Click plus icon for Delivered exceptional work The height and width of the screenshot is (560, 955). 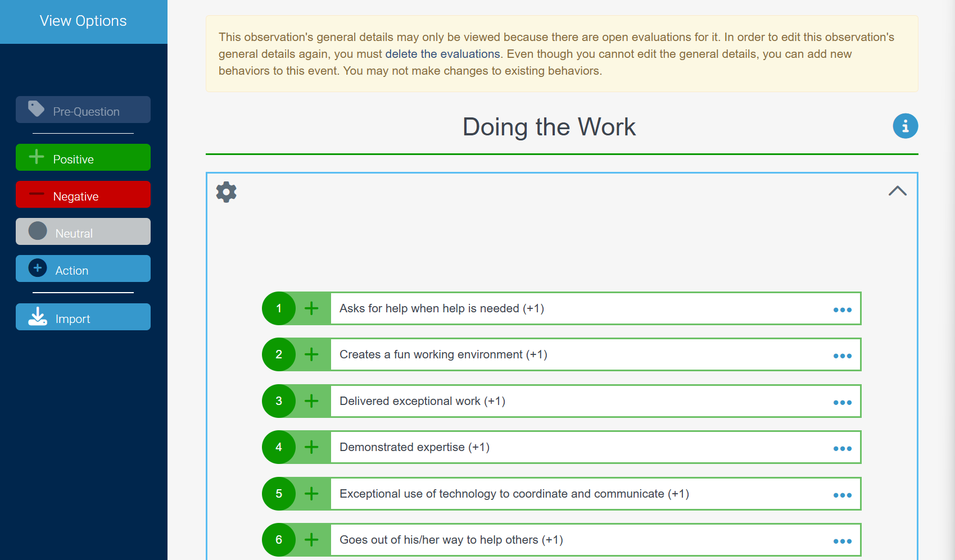pos(311,401)
